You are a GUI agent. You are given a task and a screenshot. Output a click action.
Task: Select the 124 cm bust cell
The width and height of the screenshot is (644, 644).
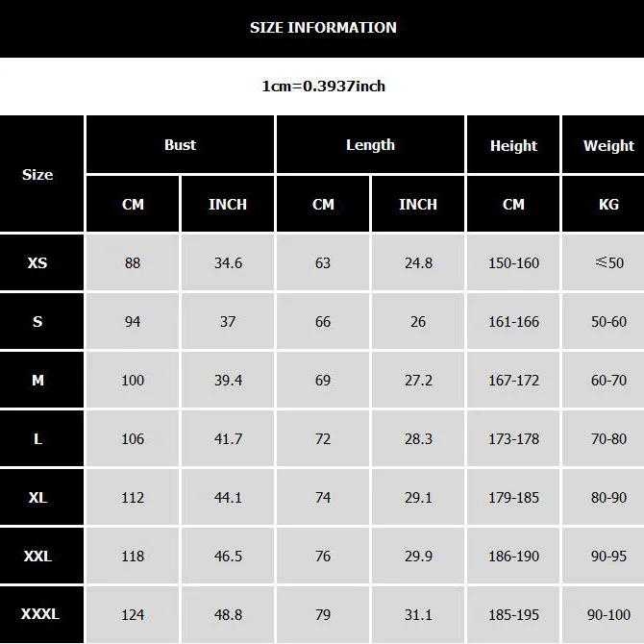pyautogui.click(x=133, y=614)
